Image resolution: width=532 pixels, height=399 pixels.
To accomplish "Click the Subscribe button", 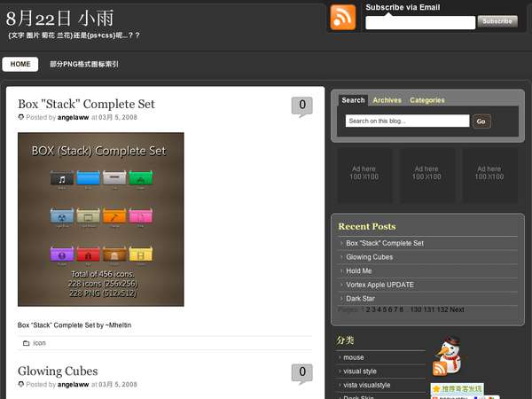I will (497, 21).
